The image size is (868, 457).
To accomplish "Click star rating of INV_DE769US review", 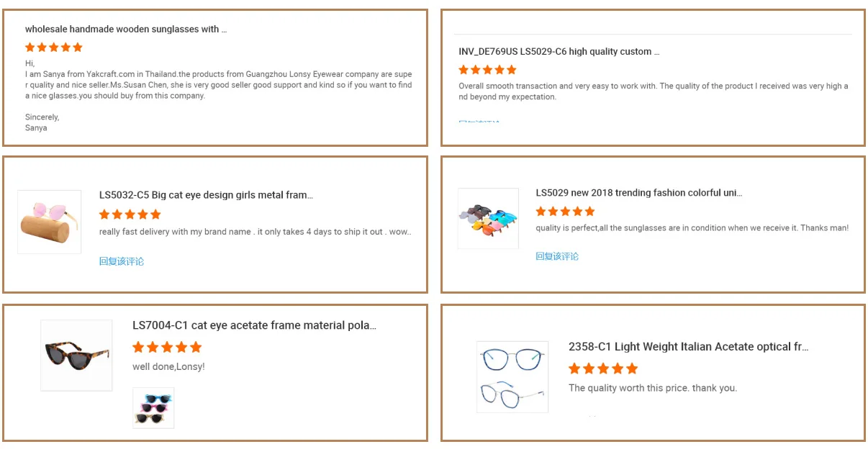I will pyautogui.click(x=487, y=70).
